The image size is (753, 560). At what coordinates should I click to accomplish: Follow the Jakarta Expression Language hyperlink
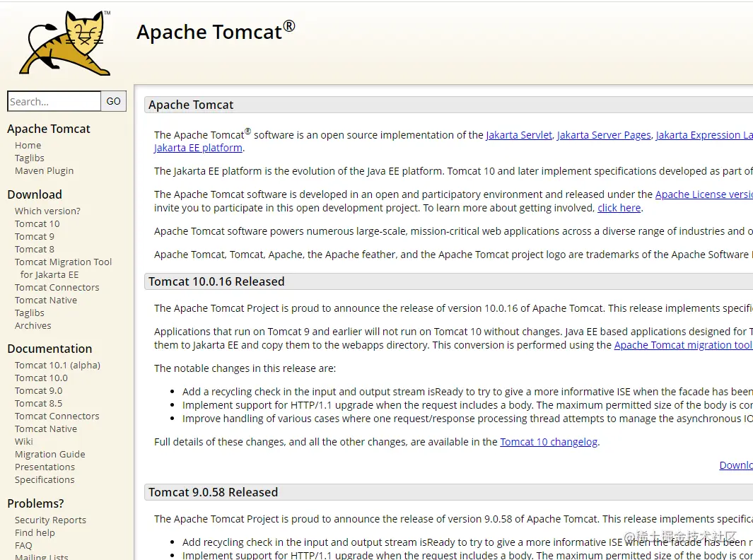pyautogui.click(x=704, y=135)
